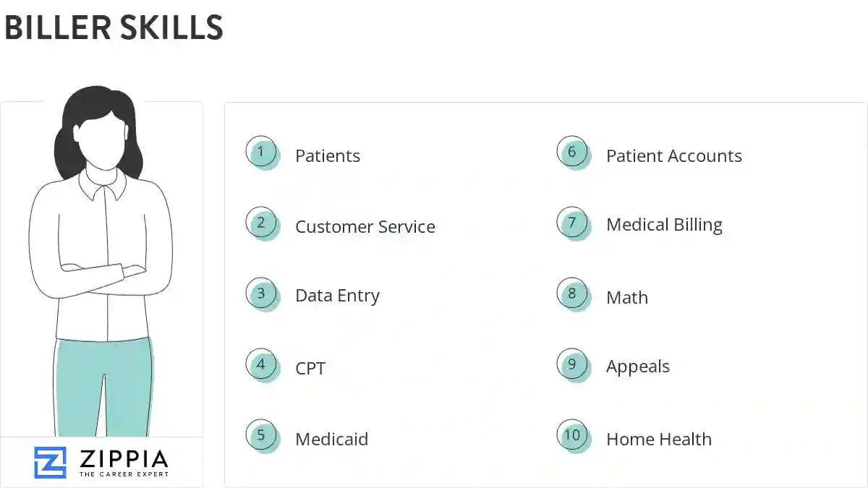Click the number 9 circle badge

(x=572, y=365)
